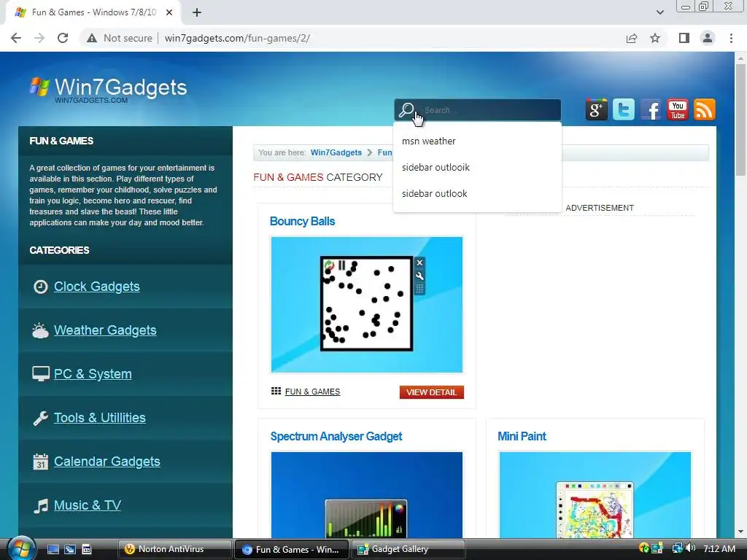Click the weather icon beside Weather Gadgets
747x560 pixels.
click(x=41, y=330)
